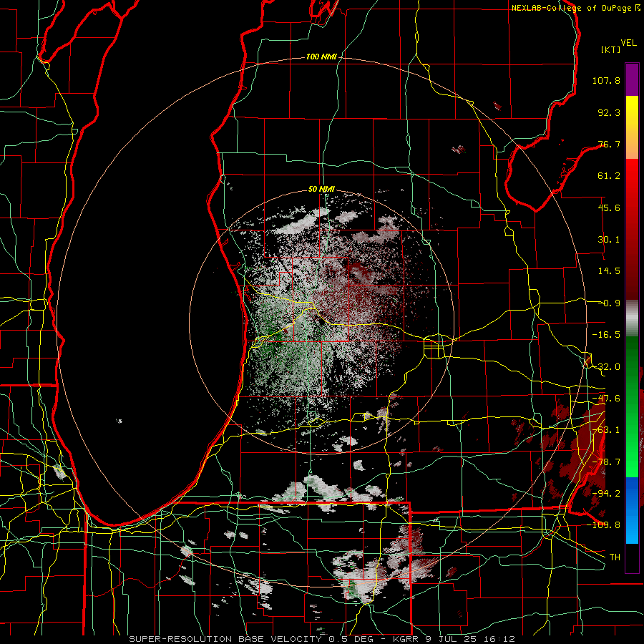Click the Super-Resolution Base Velocity caption text

[x=322, y=639]
